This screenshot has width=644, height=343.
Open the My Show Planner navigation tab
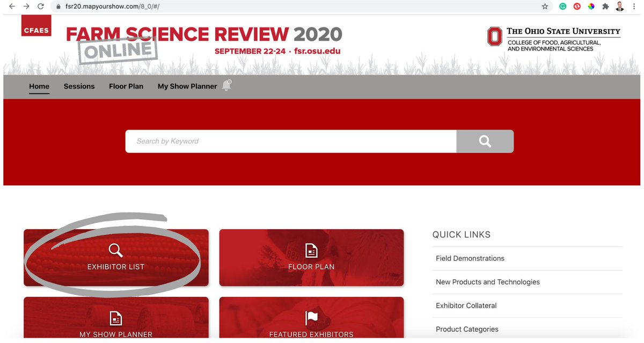[187, 86]
